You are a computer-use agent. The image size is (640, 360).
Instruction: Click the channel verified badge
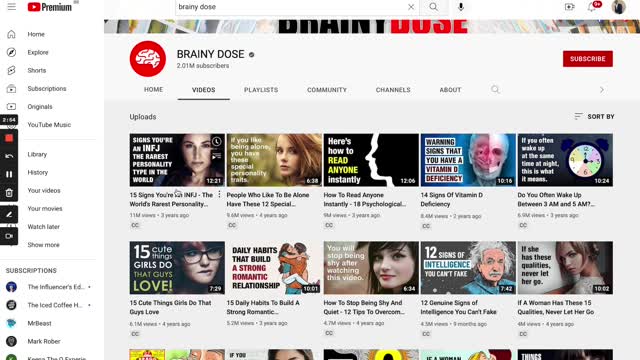(x=251, y=55)
